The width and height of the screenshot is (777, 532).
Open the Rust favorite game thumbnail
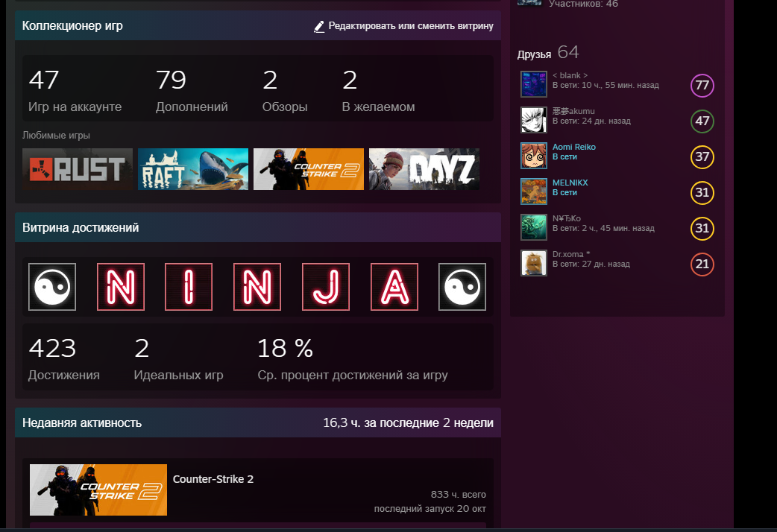click(78, 169)
